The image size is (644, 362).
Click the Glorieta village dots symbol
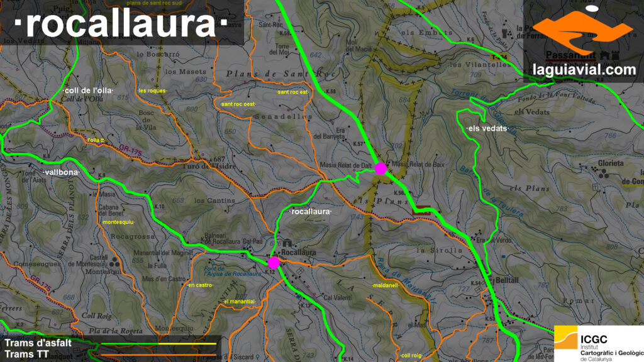pos(605,175)
